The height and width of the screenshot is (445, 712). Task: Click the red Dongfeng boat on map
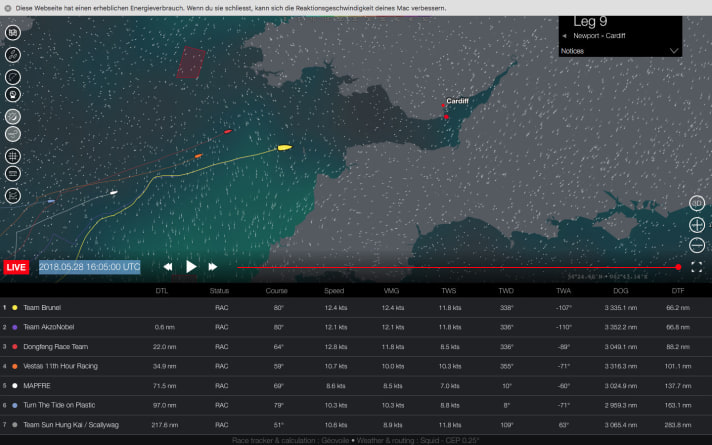[228, 132]
